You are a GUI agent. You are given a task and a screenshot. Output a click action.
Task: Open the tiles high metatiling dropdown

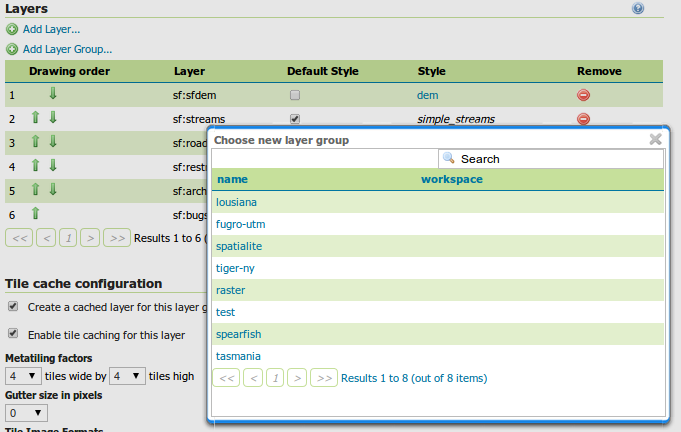coord(127,376)
